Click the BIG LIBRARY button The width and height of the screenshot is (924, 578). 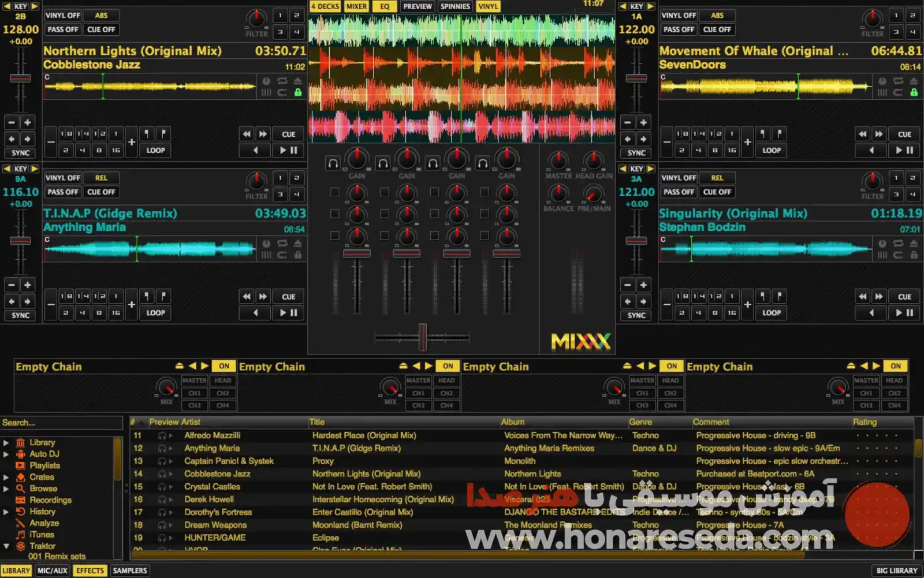tap(897, 570)
